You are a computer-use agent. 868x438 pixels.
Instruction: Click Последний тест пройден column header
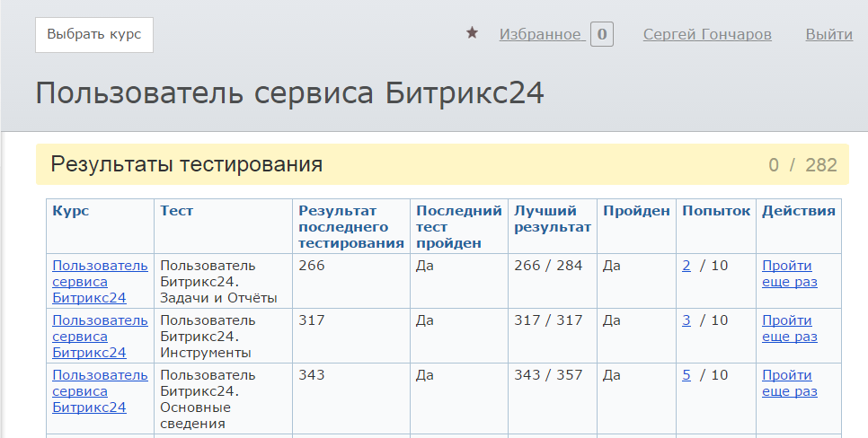(459, 227)
